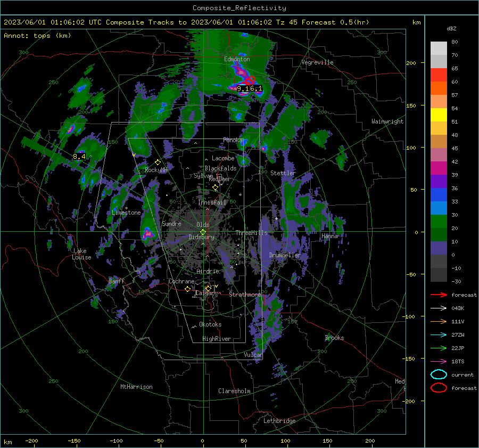This screenshot has width=479, height=448.
Task: Click the Claresholm city label
Action: pyautogui.click(x=234, y=391)
